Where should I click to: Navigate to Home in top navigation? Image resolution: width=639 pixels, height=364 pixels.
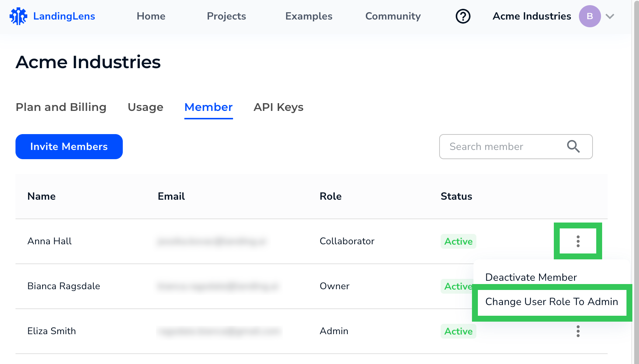coord(151,16)
